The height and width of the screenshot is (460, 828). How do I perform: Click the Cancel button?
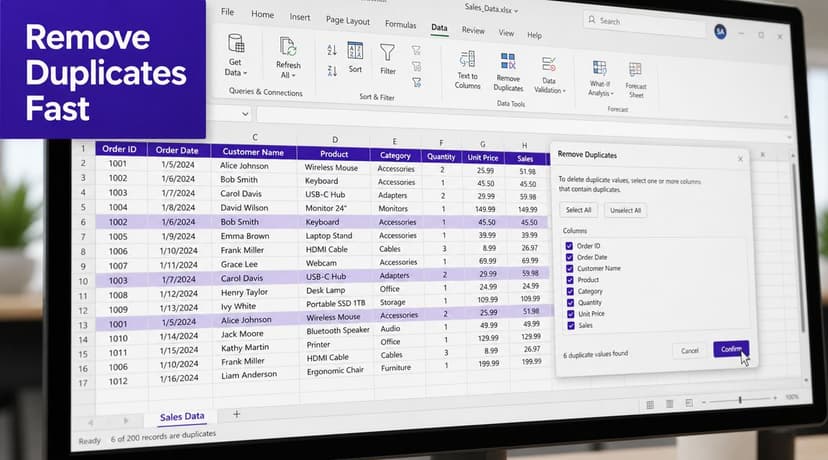pyautogui.click(x=690, y=351)
